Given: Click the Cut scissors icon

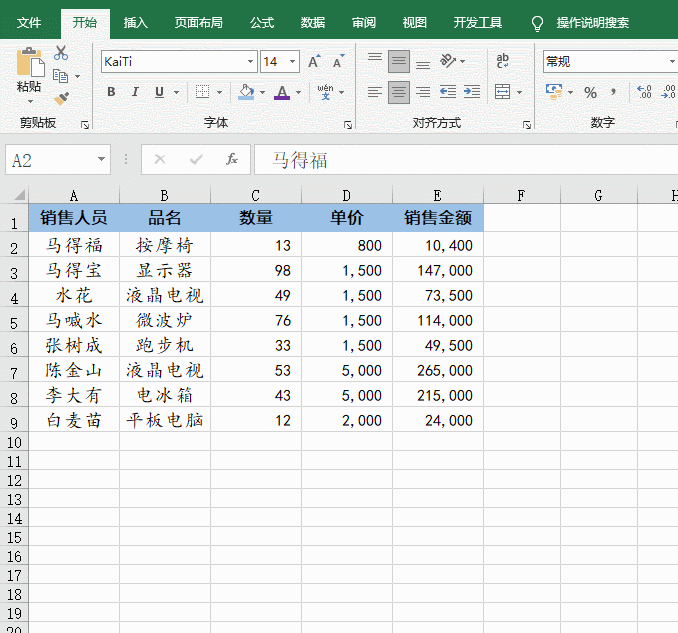Looking at the screenshot, I should [x=61, y=52].
